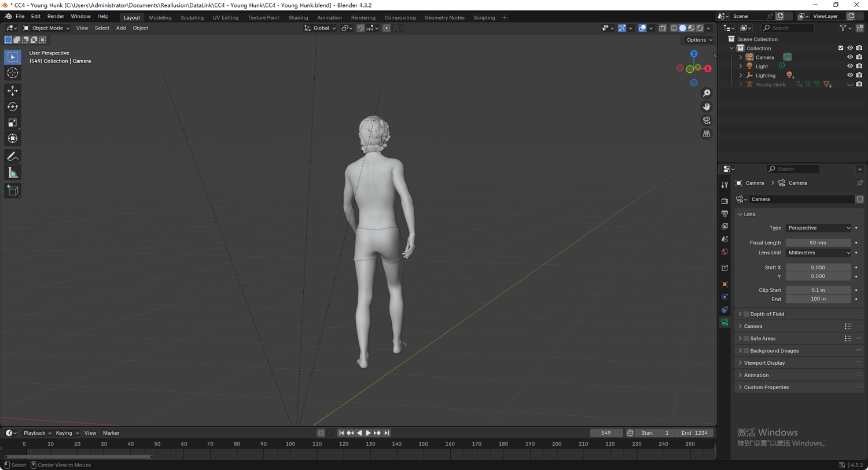Open the View Layer properties tab
Image resolution: width=868 pixels, height=470 pixels.
(x=724, y=227)
